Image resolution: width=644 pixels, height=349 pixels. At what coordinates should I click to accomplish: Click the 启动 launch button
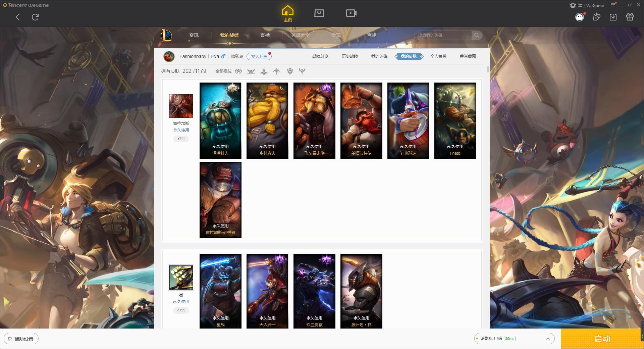tap(602, 339)
